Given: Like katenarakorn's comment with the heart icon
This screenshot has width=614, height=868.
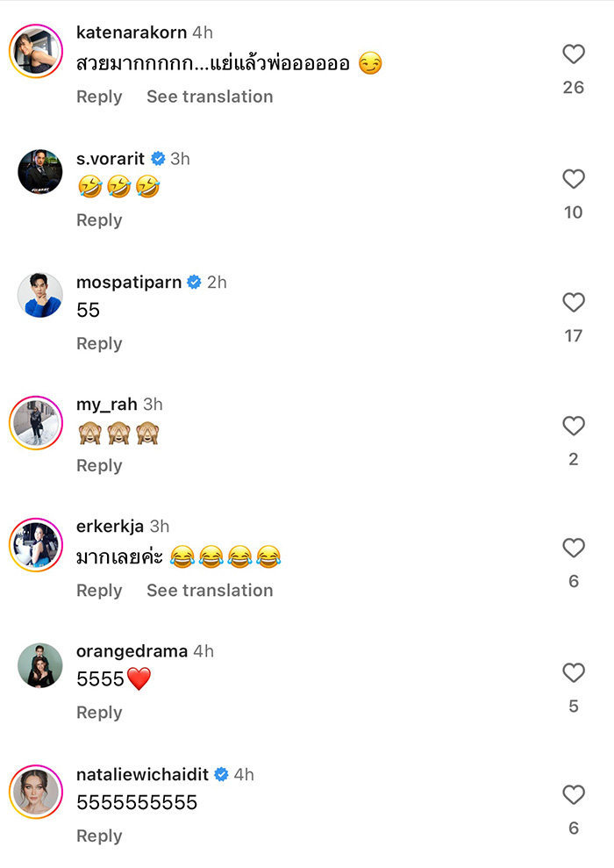Looking at the screenshot, I should click(x=573, y=54).
